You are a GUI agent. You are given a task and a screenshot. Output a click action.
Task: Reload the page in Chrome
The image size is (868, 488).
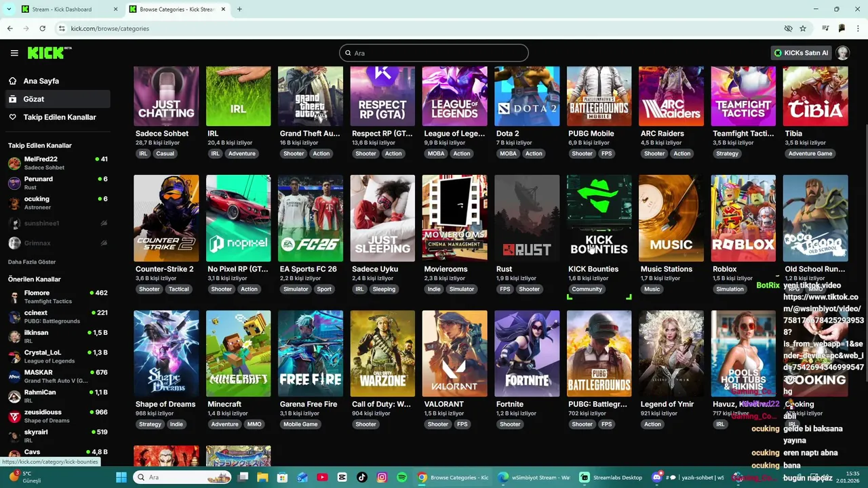(42, 28)
